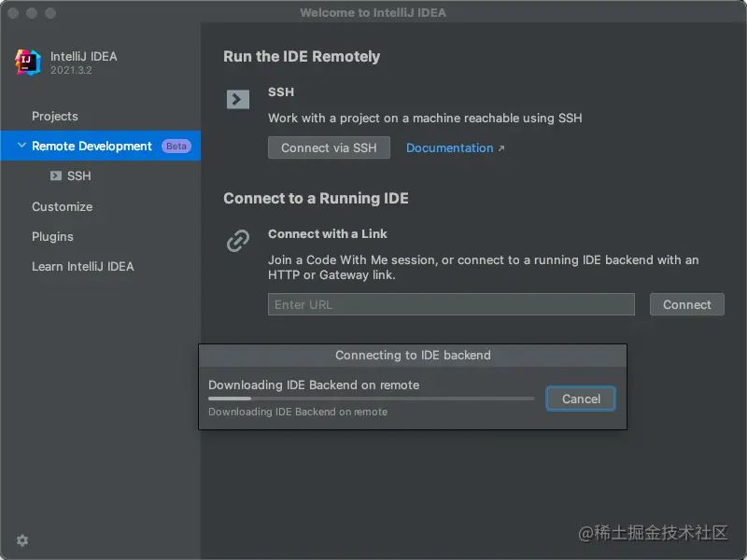Maximize the window with the third titlebar button
The height and width of the screenshot is (560, 747).
(x=50, y=13)
